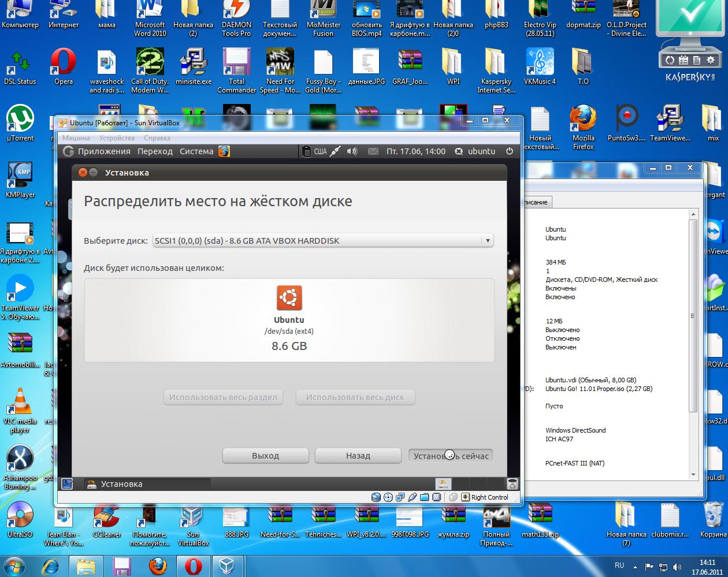Launch Firefox from Ubuntu top panel
Viewport: 728px width, 577px height.
tap(224, 151)
